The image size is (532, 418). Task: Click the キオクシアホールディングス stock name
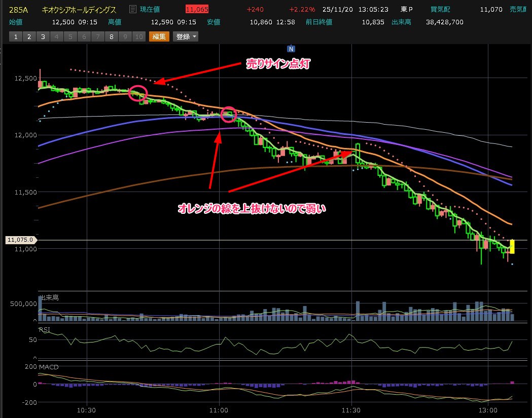tap(79, 10)
